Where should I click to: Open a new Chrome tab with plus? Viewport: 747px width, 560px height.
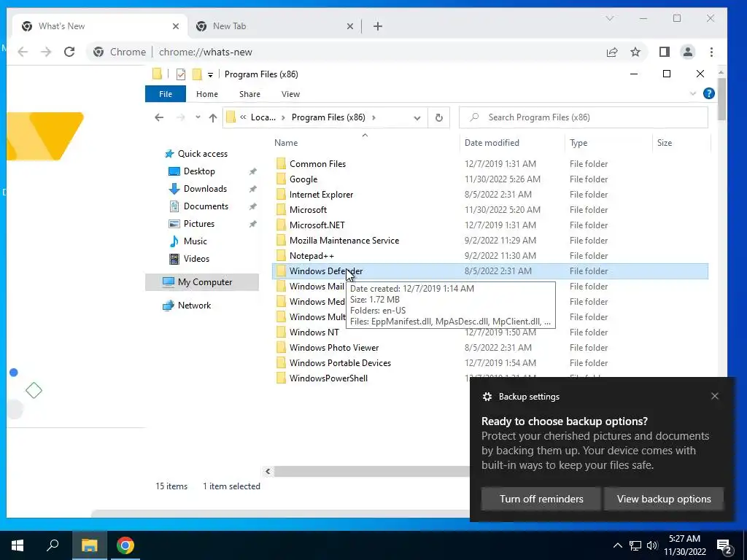pos(378,26)
